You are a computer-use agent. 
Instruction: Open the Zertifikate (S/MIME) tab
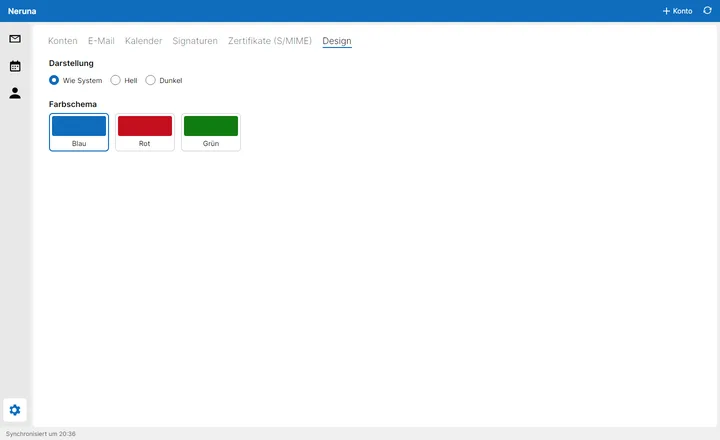pyautogui.click(x=270, y=41)
